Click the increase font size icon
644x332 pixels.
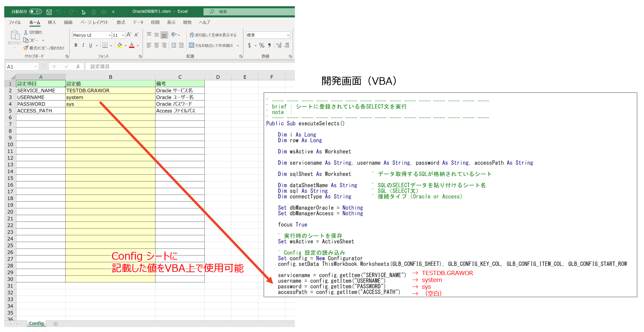(x=129, y=35)
